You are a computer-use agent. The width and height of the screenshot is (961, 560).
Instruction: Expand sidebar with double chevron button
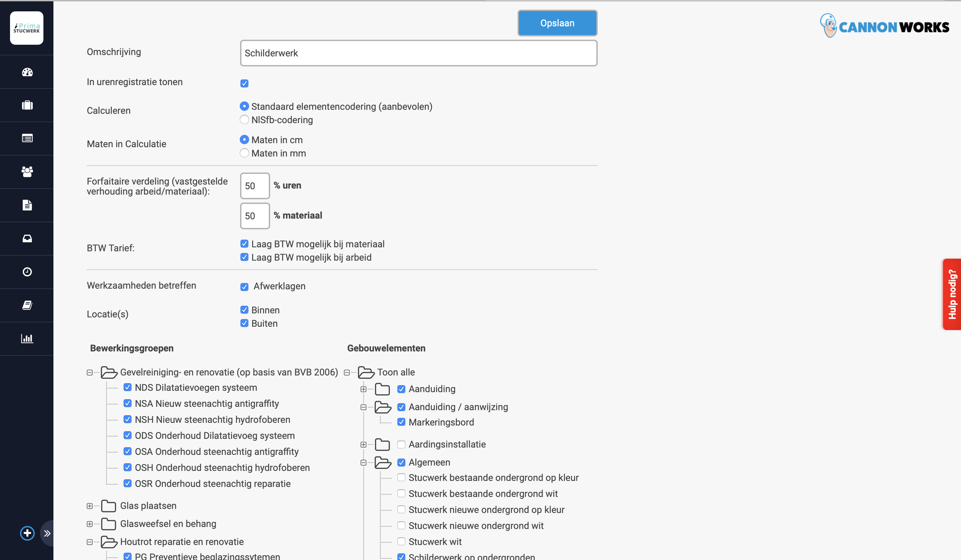pyautogui.click(x=47, y=533)
